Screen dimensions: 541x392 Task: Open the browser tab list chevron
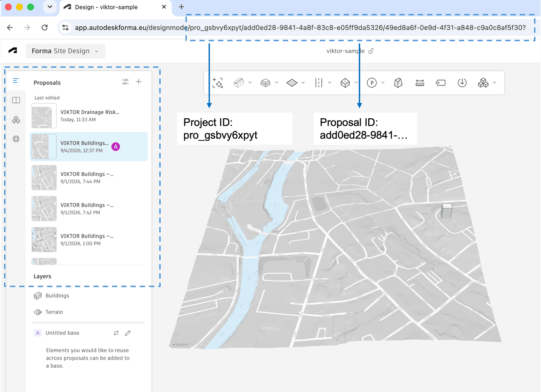click(50, 7)
